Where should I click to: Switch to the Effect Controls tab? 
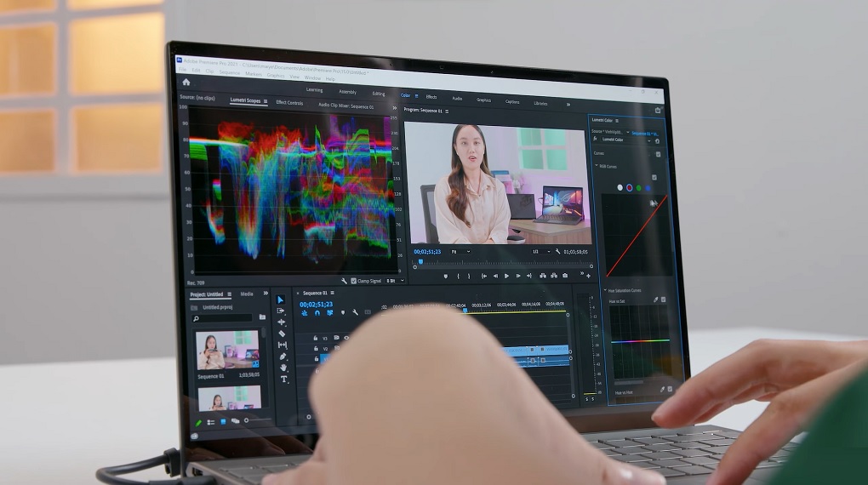289,102
